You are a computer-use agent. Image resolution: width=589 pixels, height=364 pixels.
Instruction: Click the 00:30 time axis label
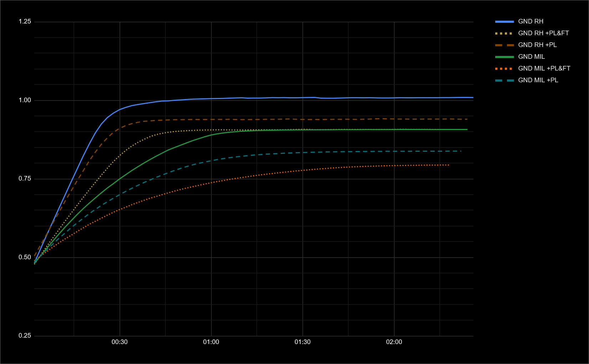[119, 342]
